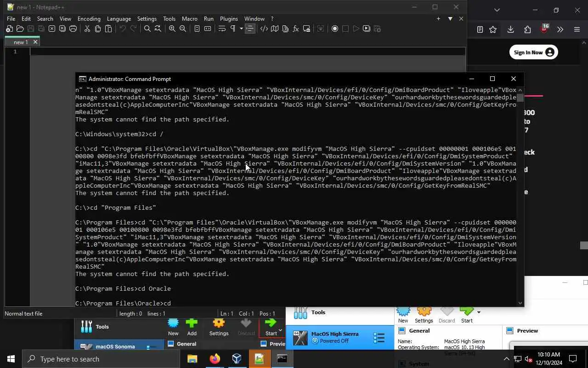Select the 'new 1' tab in Notepad++
This screenshot has width=588, height=368.
(20, 42)
